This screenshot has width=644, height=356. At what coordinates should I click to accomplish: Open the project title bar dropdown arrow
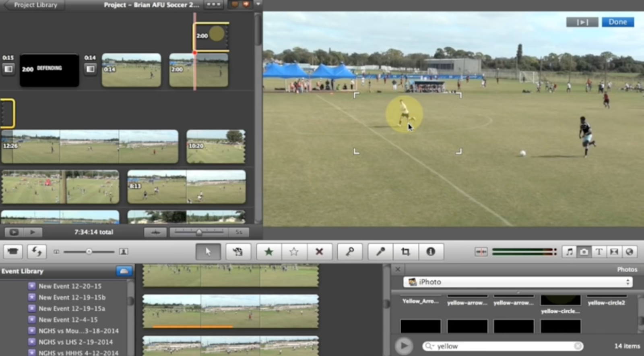coord(258,4)
